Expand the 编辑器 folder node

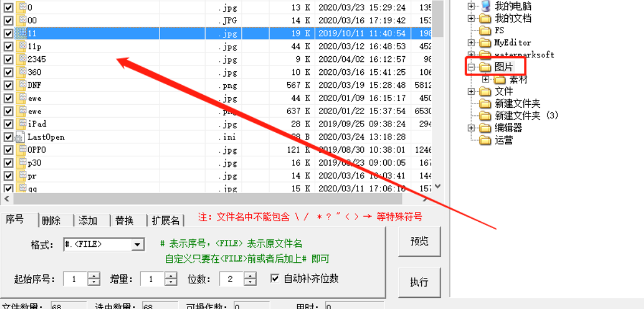471,128
